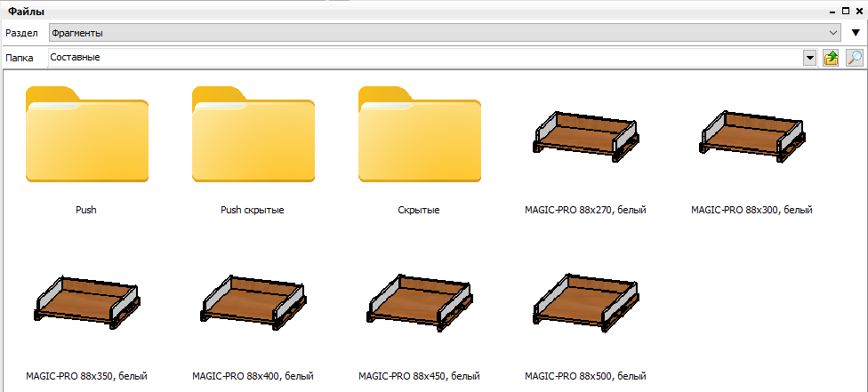Viewport: 868px width, 392px height.
Task: Expand the Папка dropdown arrow
Action: (810, 58)
